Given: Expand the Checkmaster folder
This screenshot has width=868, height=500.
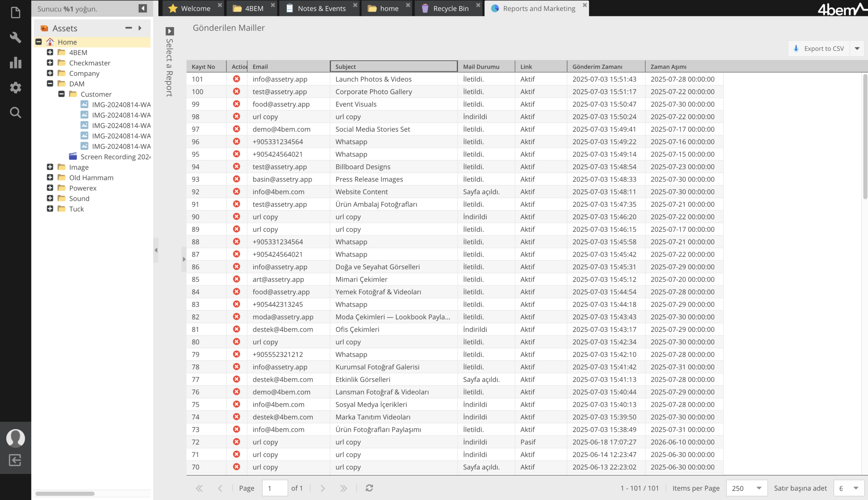Looking at the screenshot, I should coord(50,62).
